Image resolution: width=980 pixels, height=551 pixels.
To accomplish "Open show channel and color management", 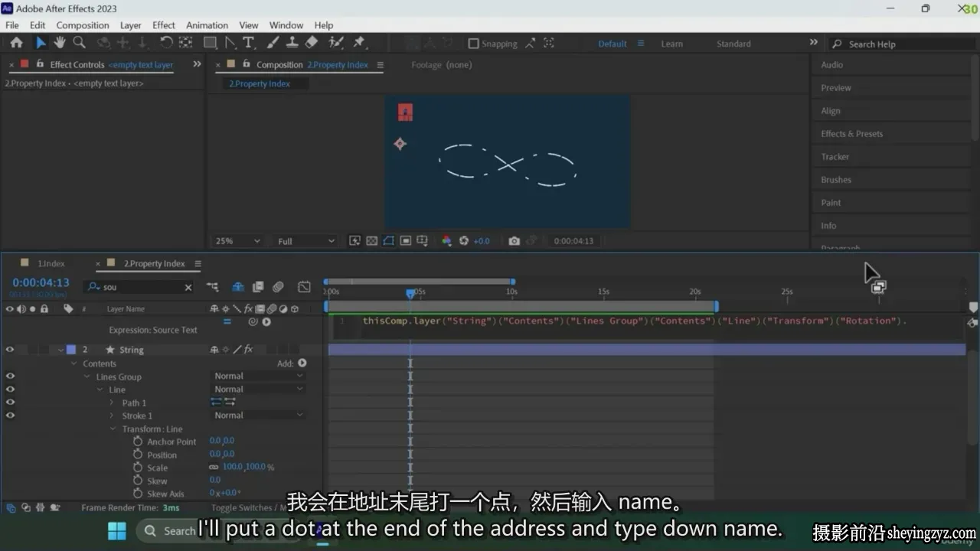I will (x=446, y=240).
